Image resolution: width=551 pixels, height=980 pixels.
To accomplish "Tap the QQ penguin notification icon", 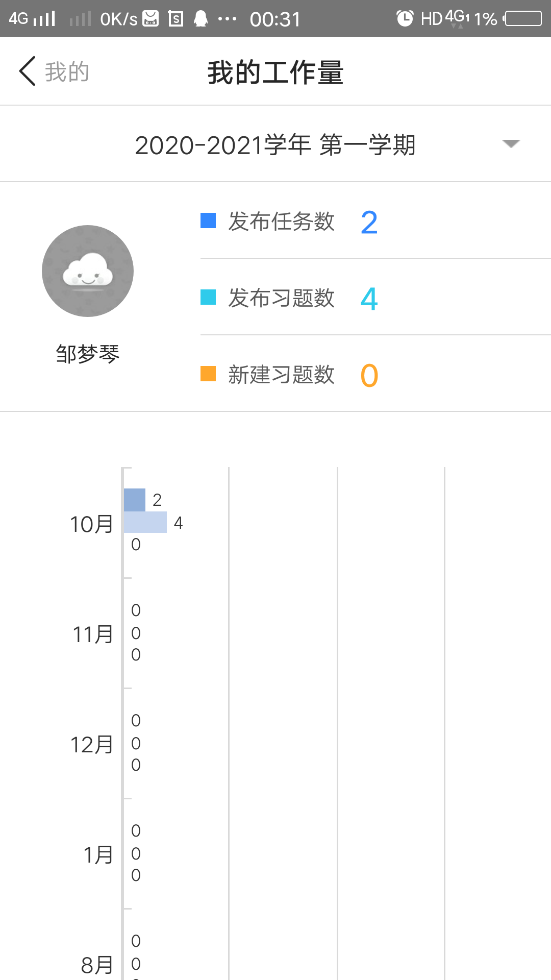I will (201, 19).
